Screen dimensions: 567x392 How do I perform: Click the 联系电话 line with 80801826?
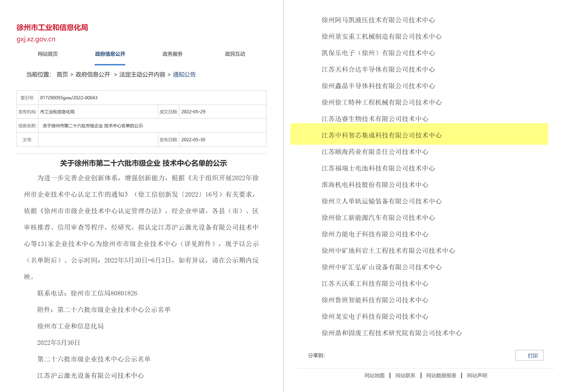87,293
